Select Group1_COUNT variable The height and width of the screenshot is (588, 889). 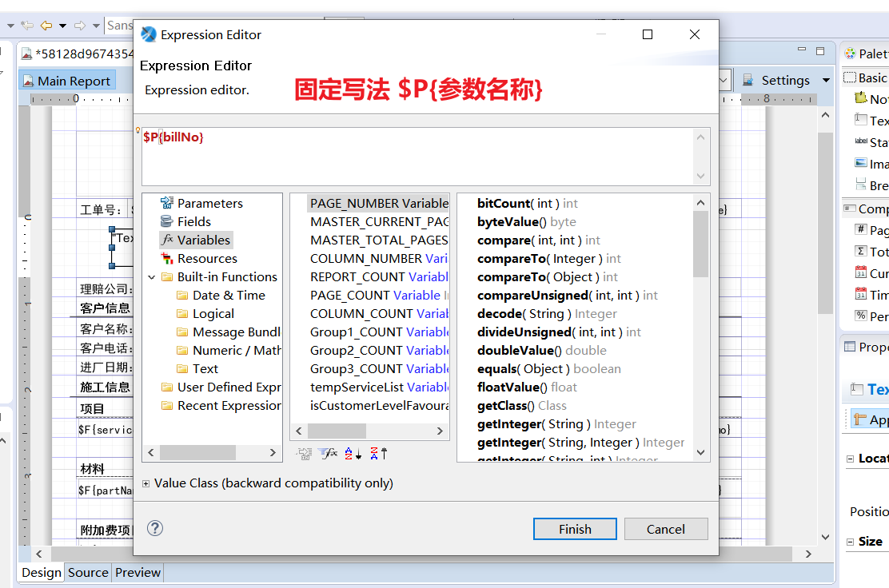click(x=379, y=332)
